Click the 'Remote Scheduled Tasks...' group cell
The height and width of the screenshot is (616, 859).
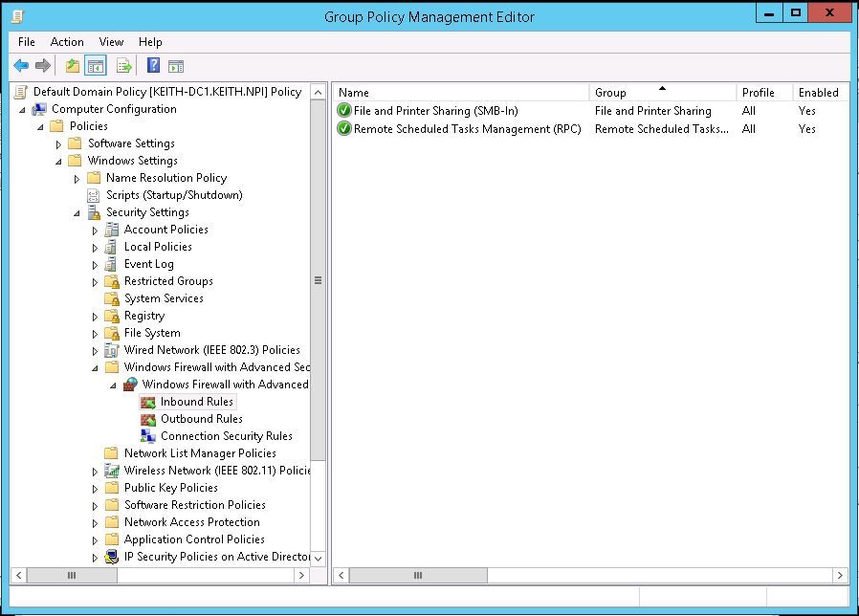click(x=661, y=129)
